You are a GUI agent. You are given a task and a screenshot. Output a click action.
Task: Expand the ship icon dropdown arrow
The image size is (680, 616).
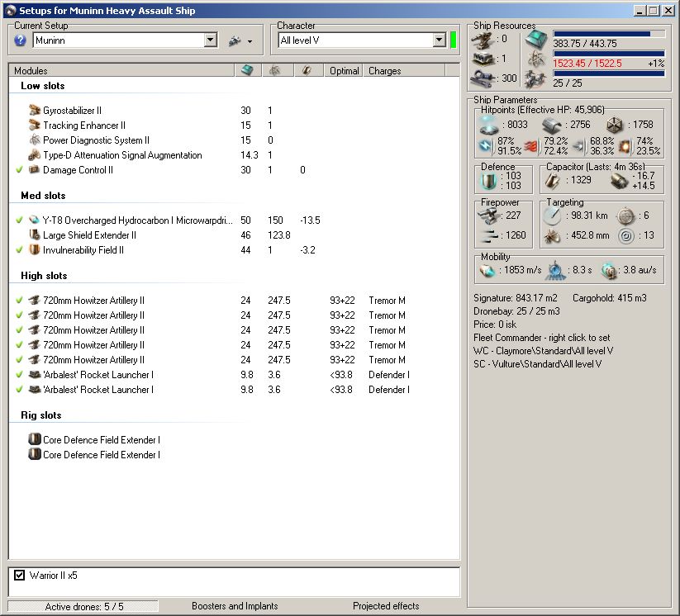pos(250,41)
